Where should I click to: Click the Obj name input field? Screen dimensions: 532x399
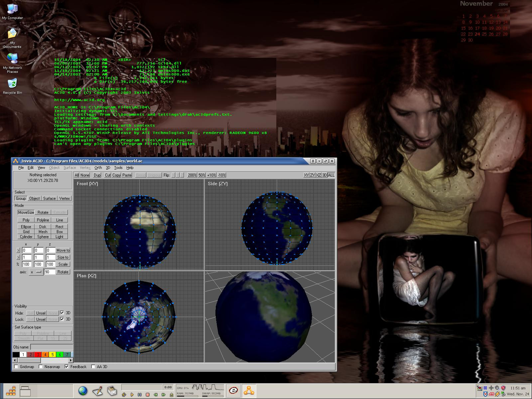point(51,347)
